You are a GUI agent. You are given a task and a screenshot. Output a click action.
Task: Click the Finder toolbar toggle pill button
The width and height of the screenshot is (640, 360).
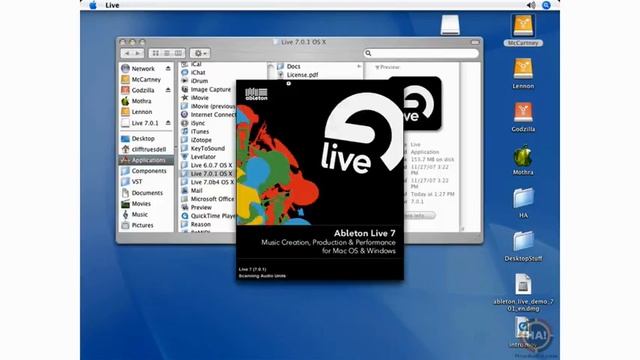pos(475,42)
